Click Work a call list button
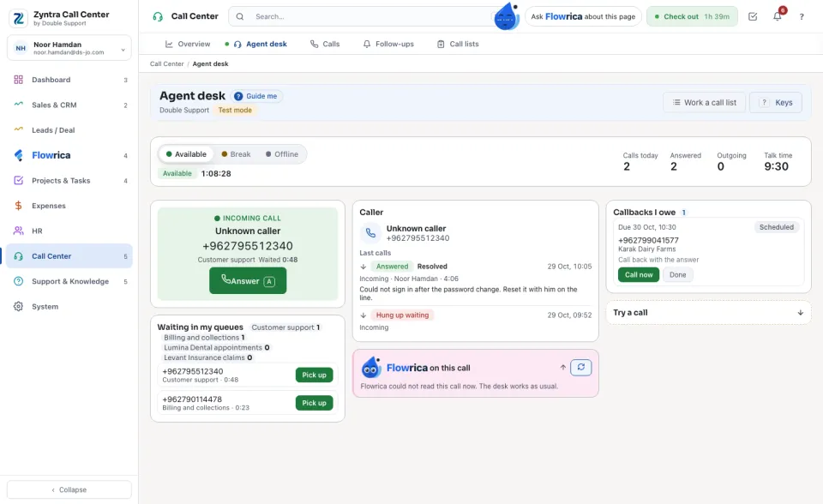 [705, 102]
